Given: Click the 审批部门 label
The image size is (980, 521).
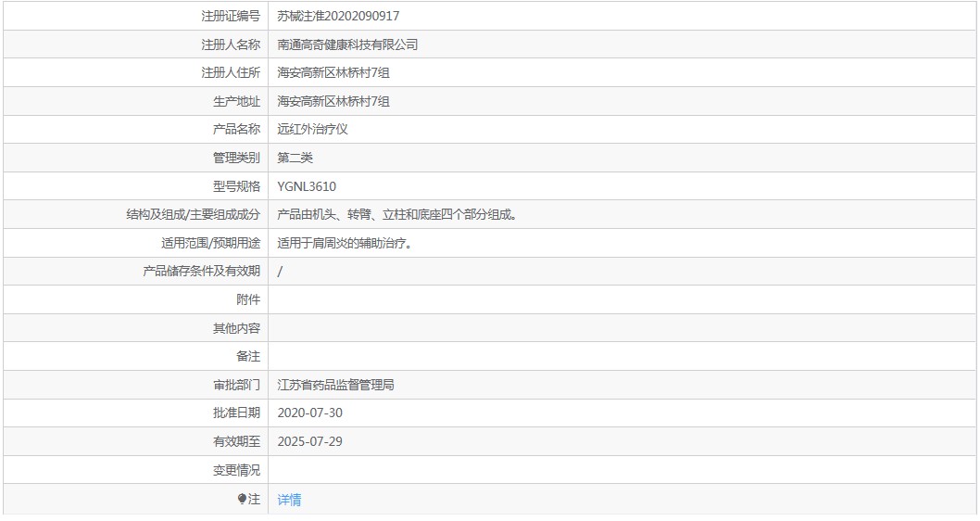Looking at the screenshot, I should pos(236,386).
